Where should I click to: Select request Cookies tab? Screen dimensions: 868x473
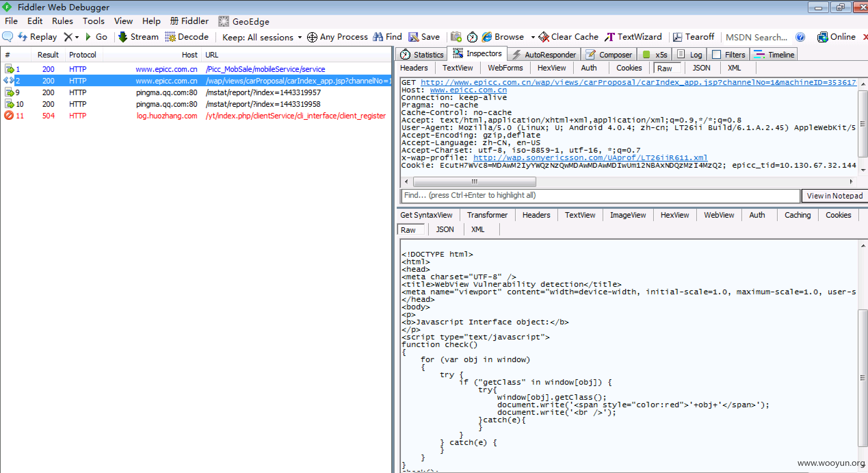click(629, 68)
